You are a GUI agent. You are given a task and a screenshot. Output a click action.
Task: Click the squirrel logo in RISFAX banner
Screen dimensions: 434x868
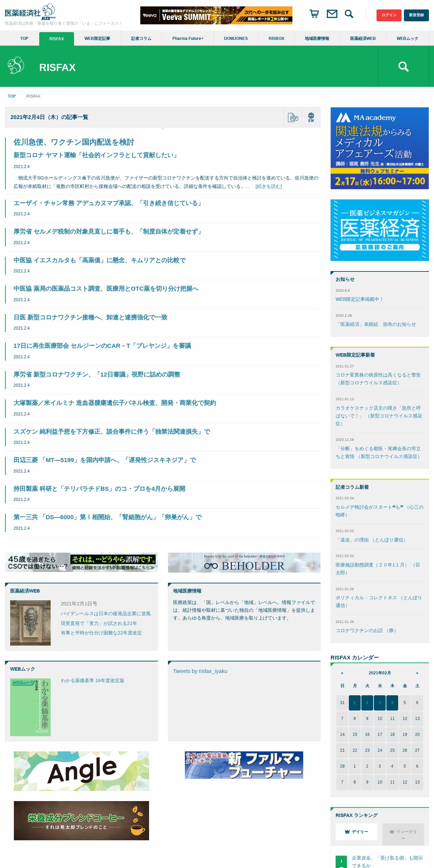point(16,66)
